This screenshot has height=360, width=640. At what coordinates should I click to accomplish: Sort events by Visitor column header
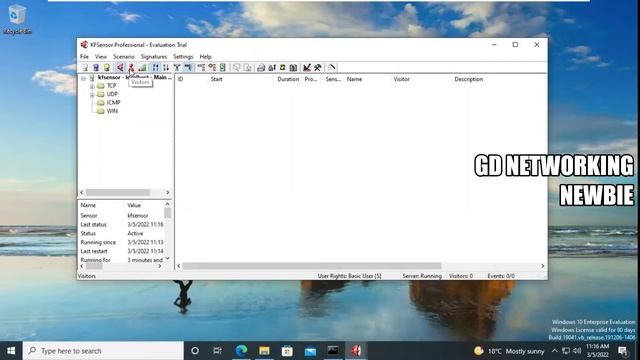(401, 79)
